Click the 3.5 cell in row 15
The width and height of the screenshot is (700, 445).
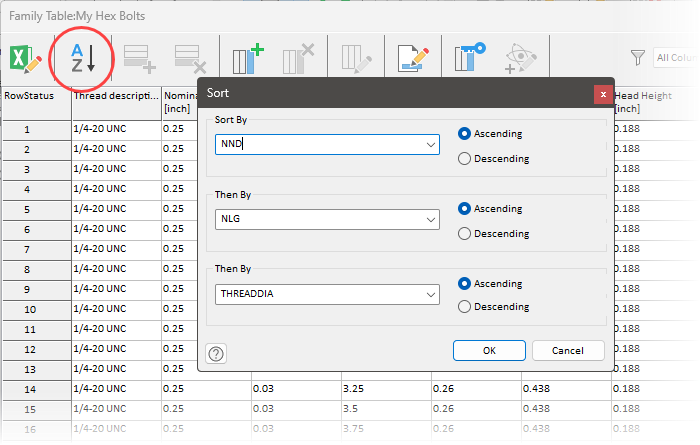click(386, 409)
